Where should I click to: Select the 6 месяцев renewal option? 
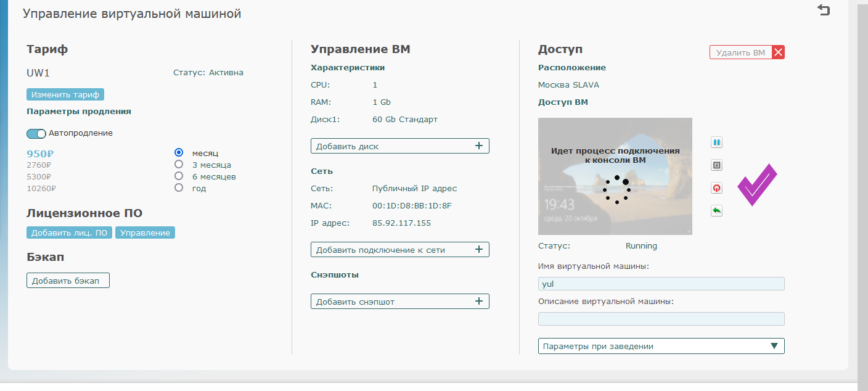coord(179,176)
